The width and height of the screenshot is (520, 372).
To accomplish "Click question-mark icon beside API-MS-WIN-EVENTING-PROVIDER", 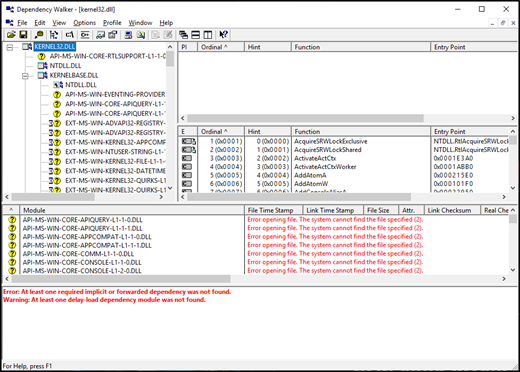I will pos(57,94).
